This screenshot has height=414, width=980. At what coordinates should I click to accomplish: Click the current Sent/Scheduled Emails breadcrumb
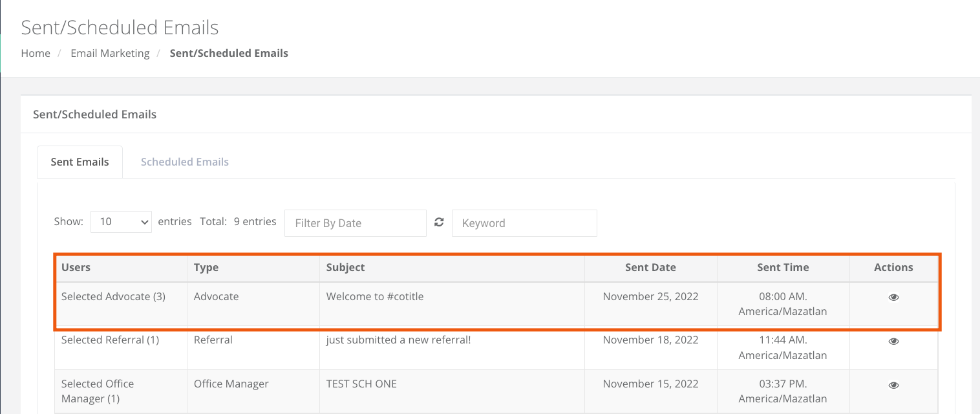[x=229, y=53]
